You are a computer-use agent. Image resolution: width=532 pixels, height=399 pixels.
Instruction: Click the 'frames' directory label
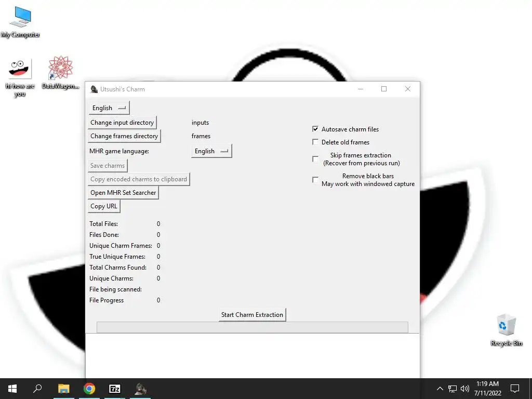coord(201,136)
